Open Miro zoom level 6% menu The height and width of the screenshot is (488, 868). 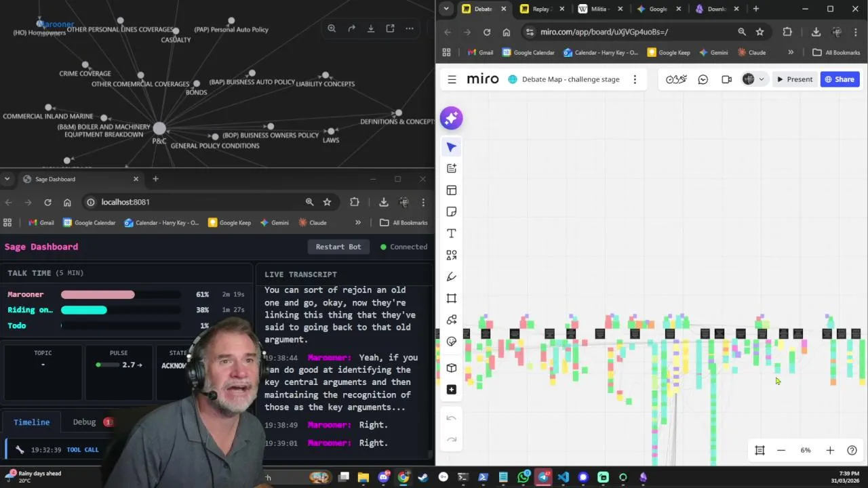pos(806,450)
